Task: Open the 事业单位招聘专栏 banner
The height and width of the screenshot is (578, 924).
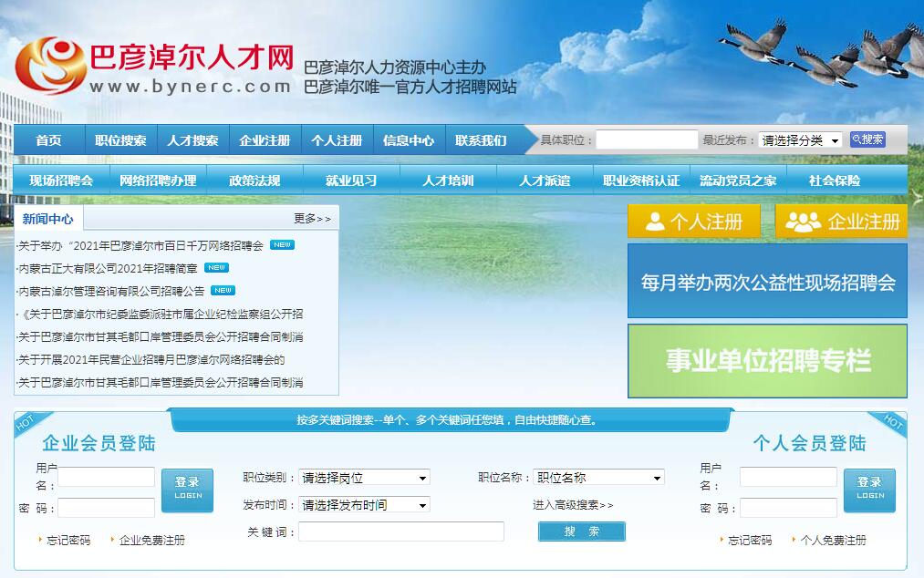Action: point(767,361)
